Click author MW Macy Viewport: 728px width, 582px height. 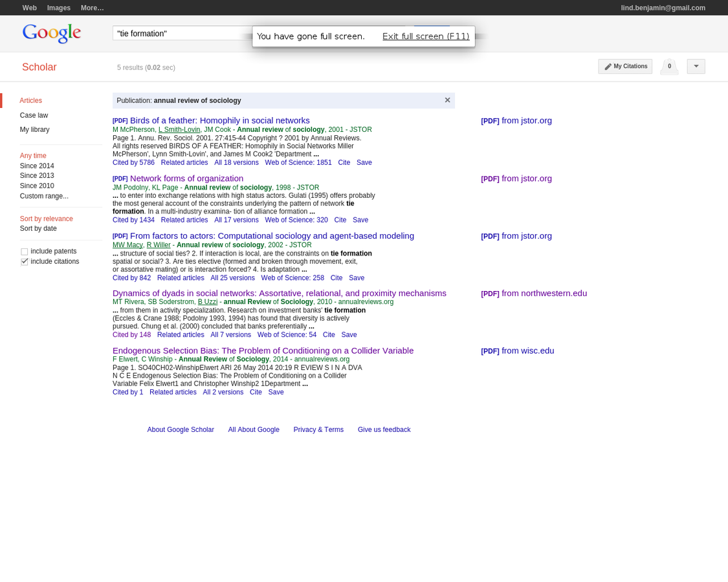(127, 244)
